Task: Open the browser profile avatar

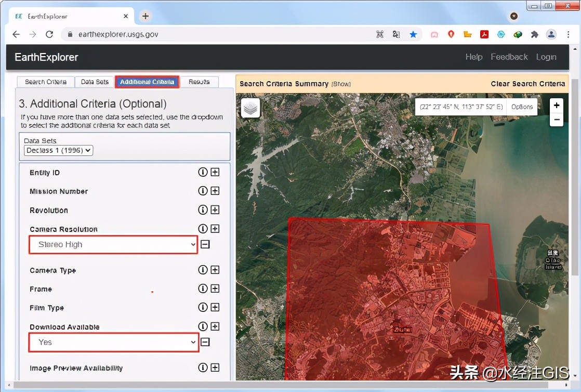Action: 551,34
